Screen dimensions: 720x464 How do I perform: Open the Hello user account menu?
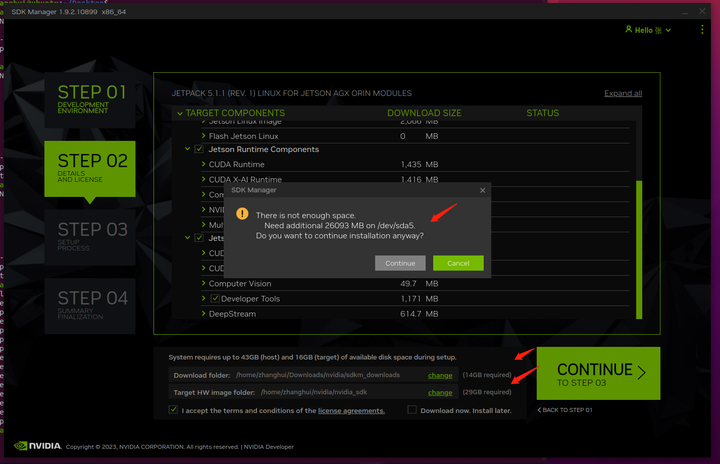(x=648, y=30)
